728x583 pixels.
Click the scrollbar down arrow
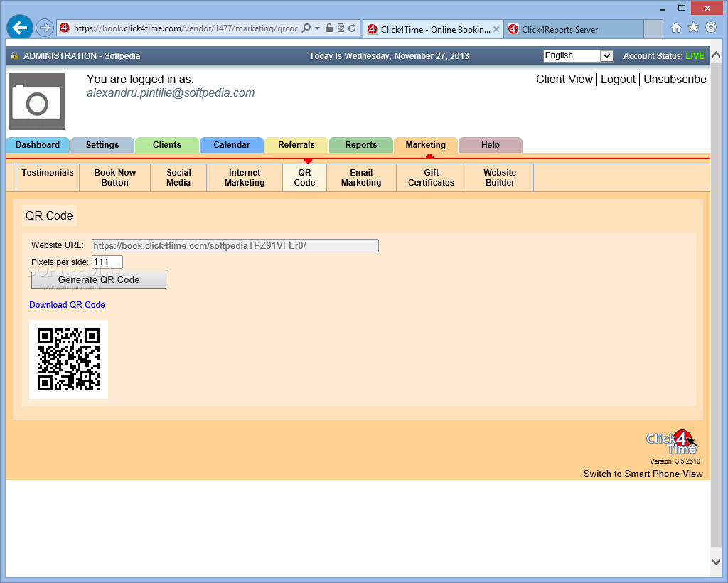pyautogui.click(x=717, y=562)
